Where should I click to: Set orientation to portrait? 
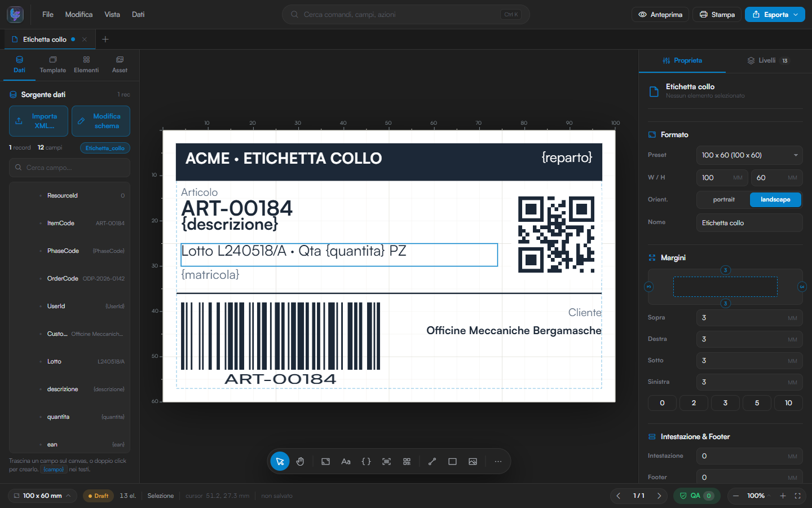(723, 200)
